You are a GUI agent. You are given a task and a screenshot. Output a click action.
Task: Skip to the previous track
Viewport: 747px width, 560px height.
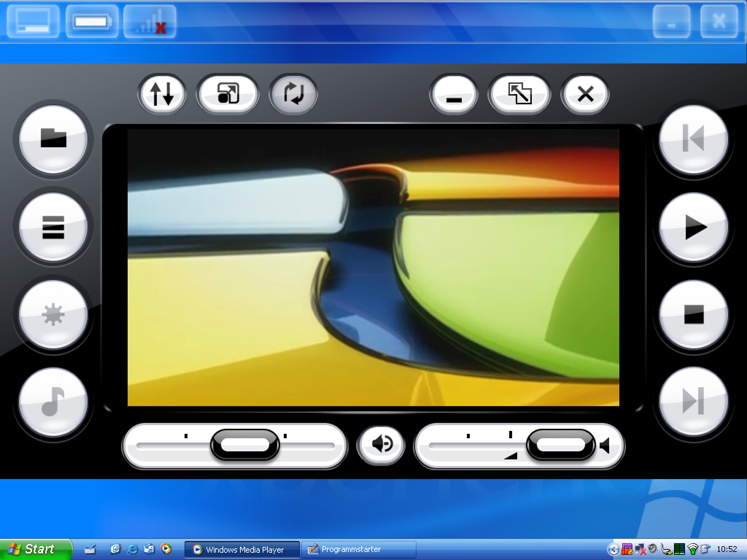point(693,139)
